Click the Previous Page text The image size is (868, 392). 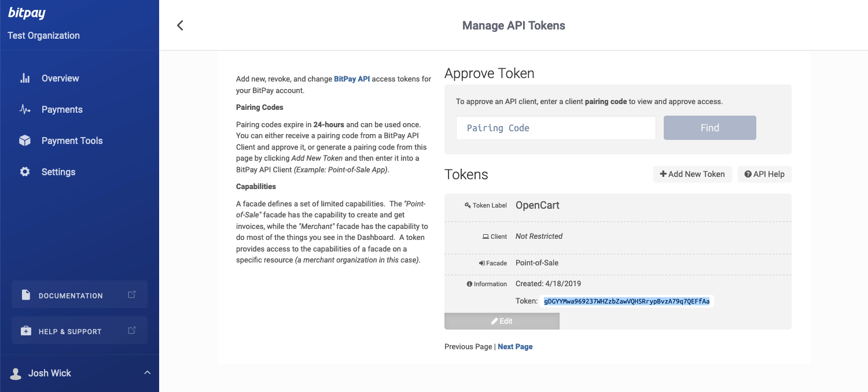[x=468, y=346]
